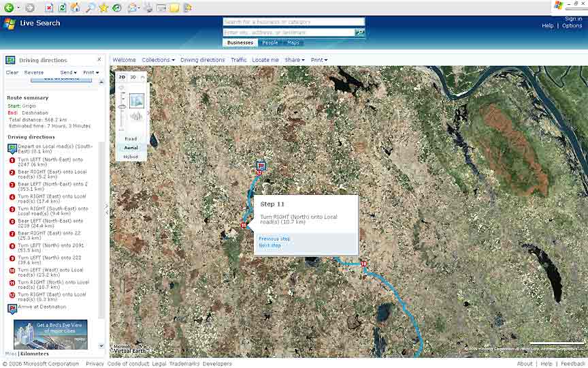Click the city, address, or landmark field

click(x=289, y=33)
